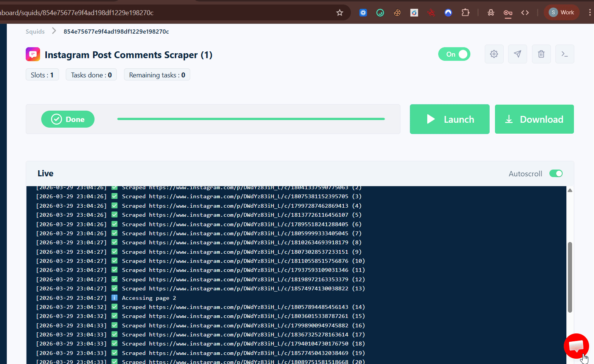Turn off the squid On switch
This screenshot has height=364, width=594.
click(x=454, y=54)
